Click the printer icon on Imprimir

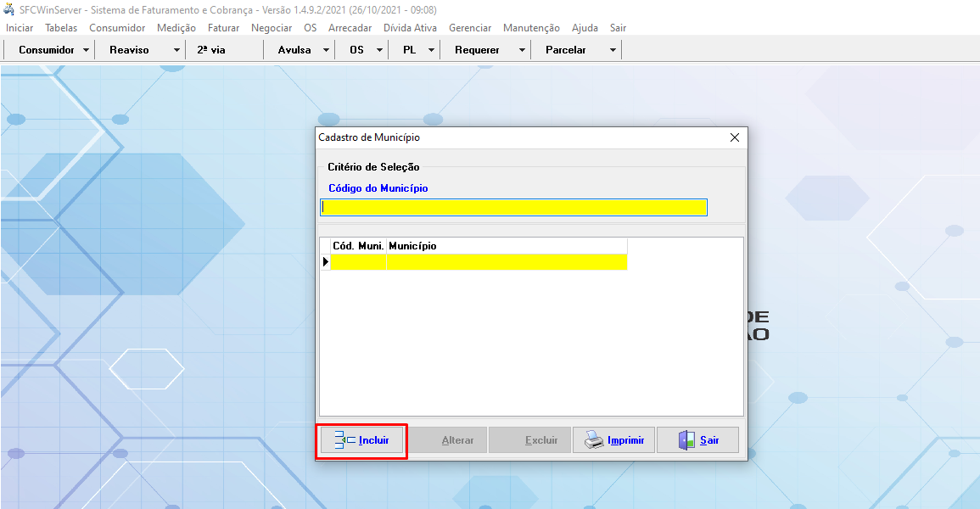[x=594, y=440]
